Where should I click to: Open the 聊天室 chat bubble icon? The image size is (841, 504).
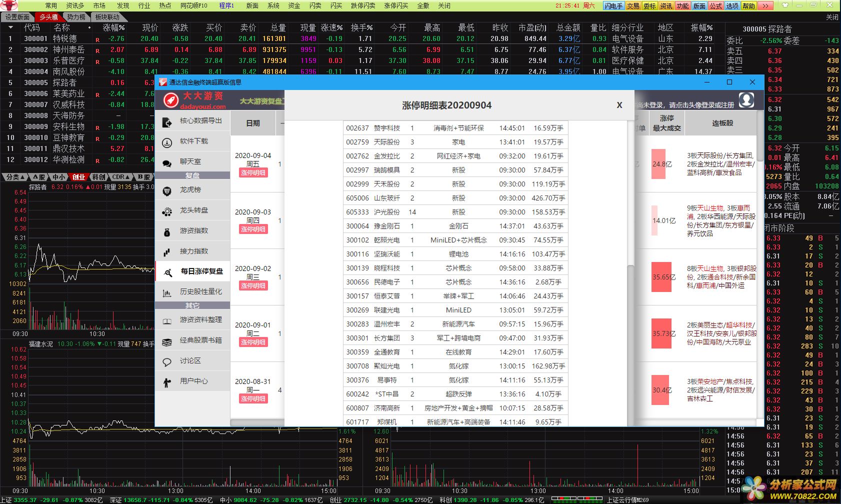point(167,163)
